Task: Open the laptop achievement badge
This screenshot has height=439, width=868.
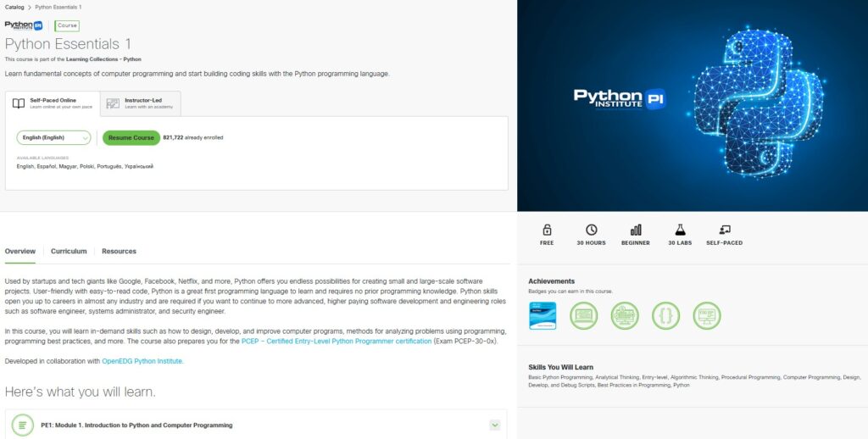Action: 583,315
